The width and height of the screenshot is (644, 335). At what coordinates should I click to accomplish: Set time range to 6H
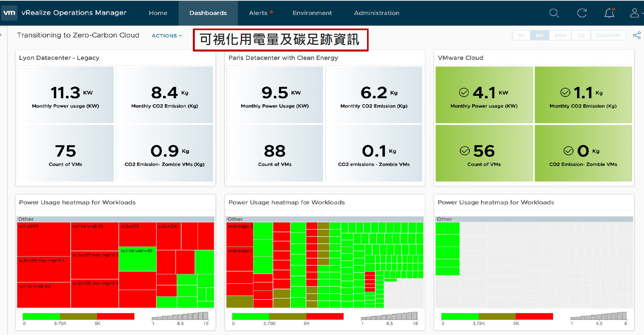539,35
